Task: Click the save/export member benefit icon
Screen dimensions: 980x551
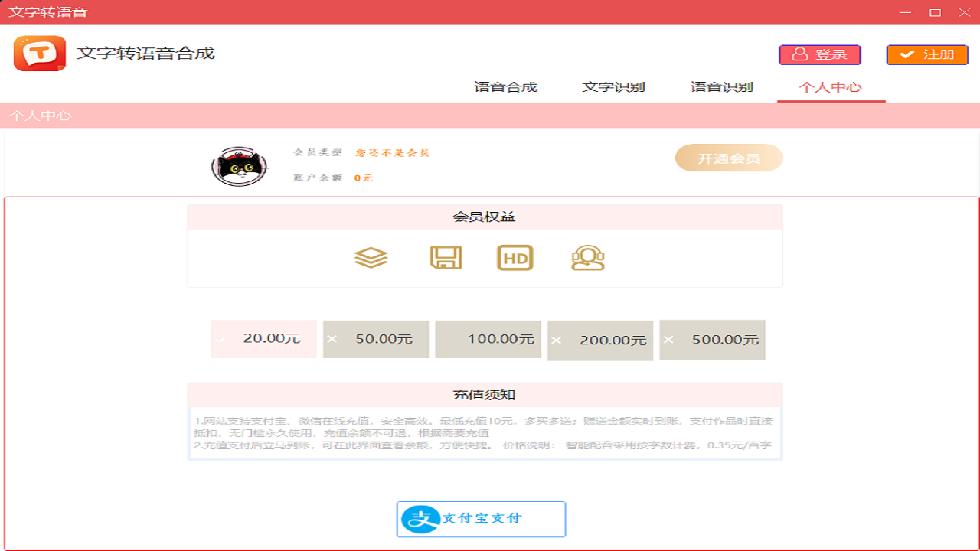Action: (446, 258)
